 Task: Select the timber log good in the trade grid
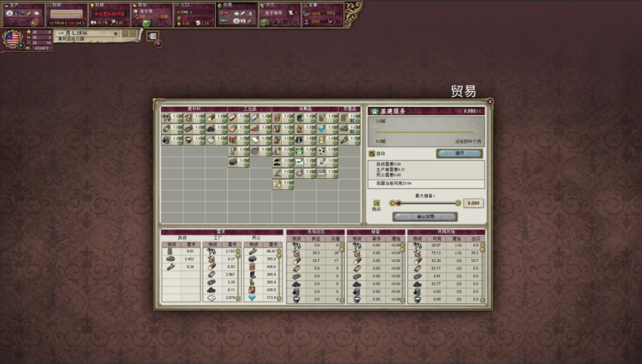pyautogui.click(x=216, y=118)
